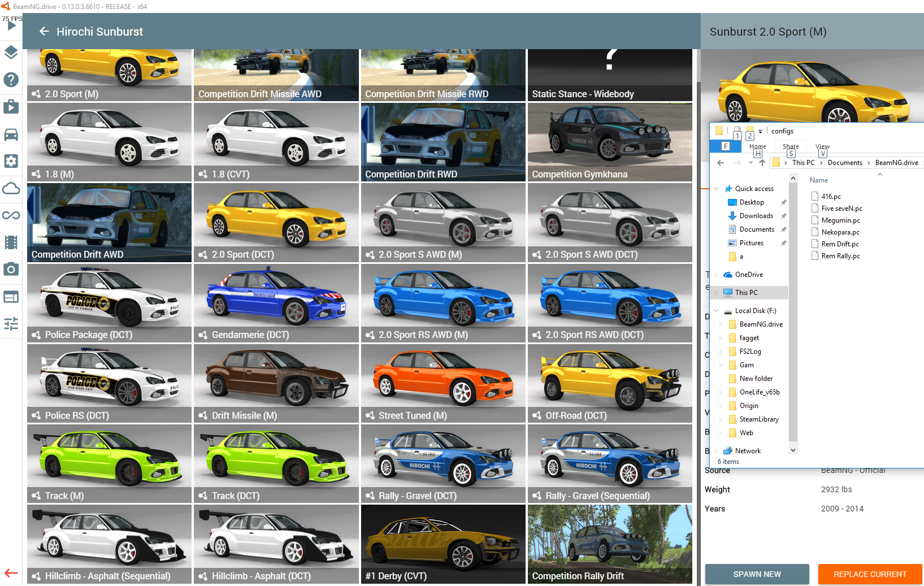
Task: Expand OneDrive tree node
Action: tap(716, 275)
